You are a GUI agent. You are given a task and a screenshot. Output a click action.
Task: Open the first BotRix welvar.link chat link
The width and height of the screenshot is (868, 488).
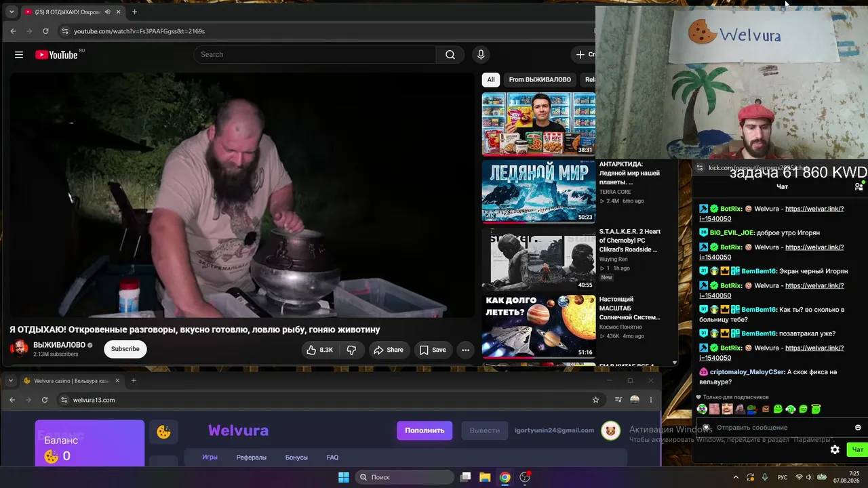772,214
